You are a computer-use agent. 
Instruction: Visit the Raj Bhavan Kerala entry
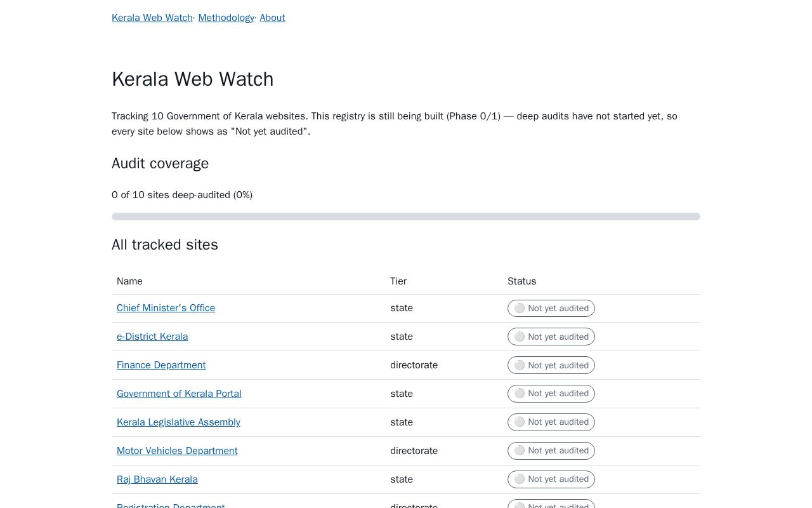coord(157,479)
